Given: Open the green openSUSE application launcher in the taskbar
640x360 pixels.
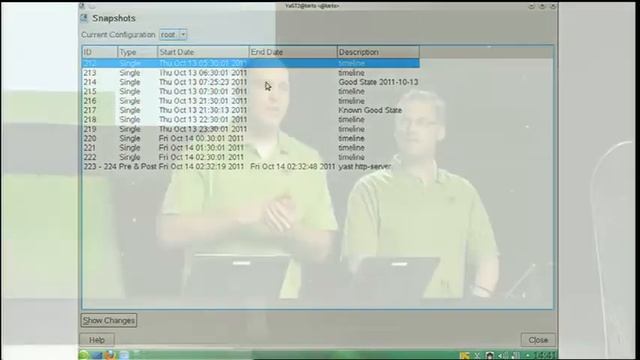Looking at the screenshot, I should (84, 355).
